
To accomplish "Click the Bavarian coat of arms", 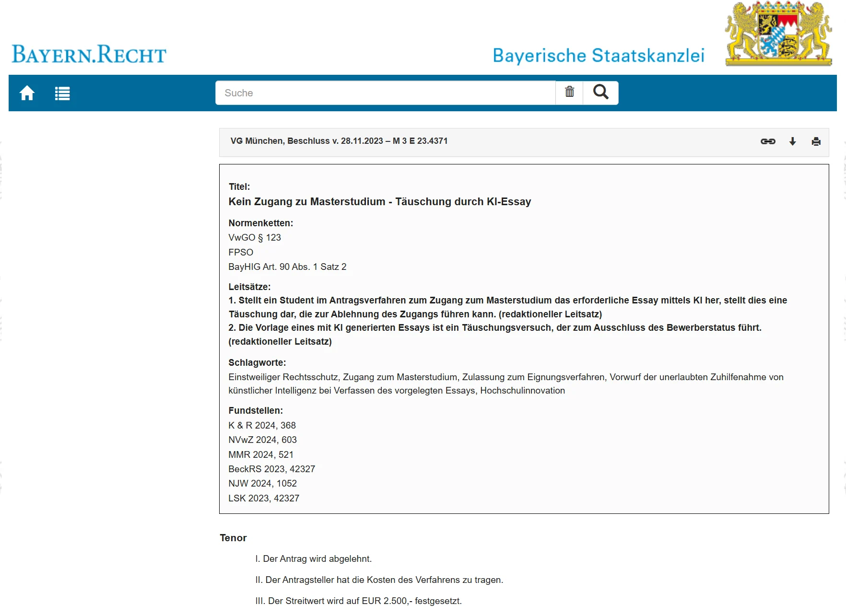I will pos(778,33).
